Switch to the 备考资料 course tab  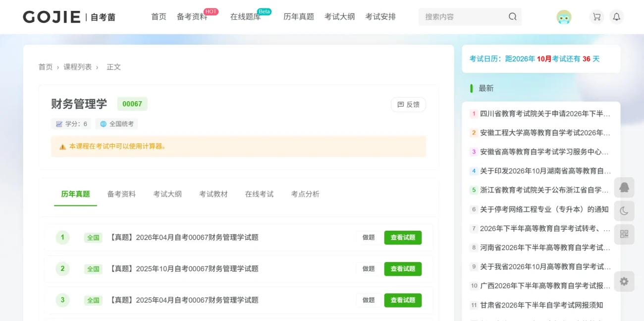pos(121,194)
